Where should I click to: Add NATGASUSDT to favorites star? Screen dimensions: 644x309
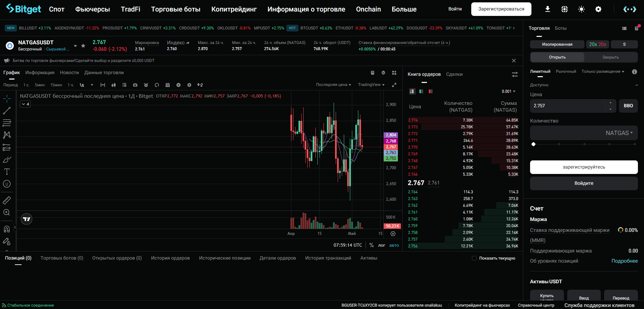(x=83, y=46)
